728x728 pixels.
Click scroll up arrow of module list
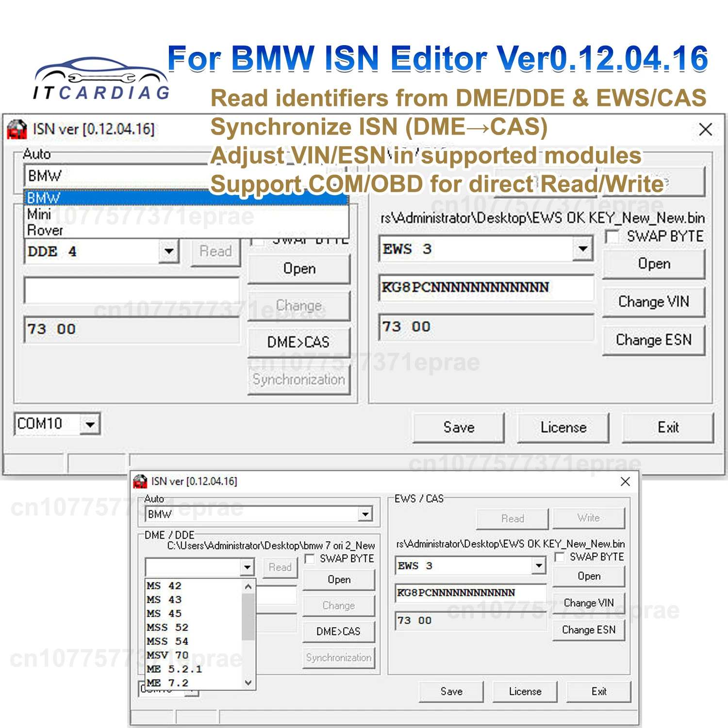pos(248,586)
